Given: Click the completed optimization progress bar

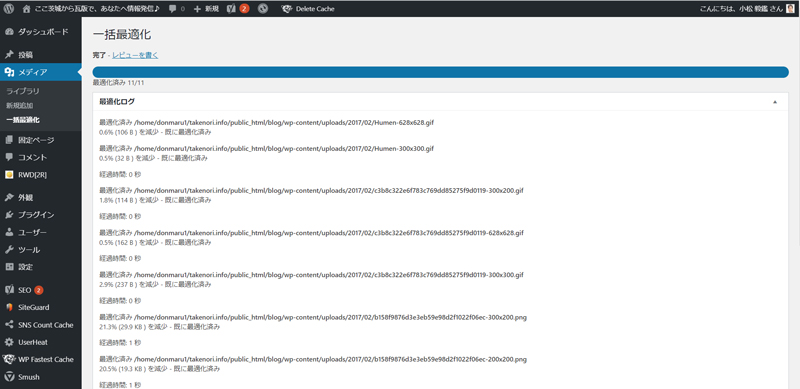Looking at the screenshot, I should tap(441, 72).
